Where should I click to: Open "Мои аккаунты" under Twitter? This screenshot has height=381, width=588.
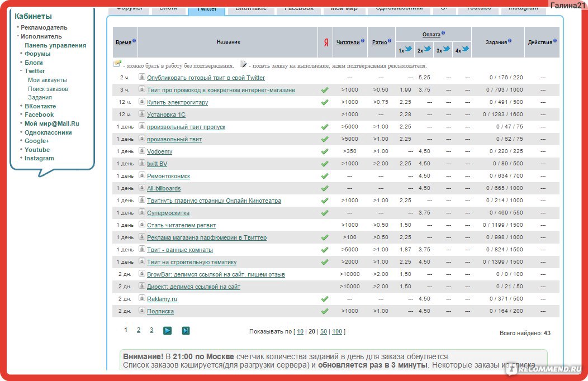[x=48, y=80]
